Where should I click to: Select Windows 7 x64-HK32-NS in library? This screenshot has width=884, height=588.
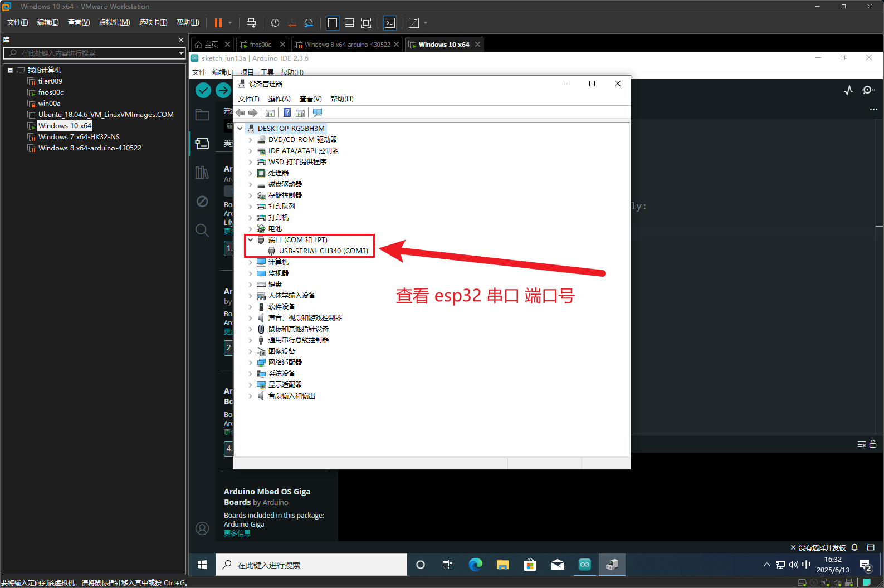pyautogui.click(x=79, y=137)
